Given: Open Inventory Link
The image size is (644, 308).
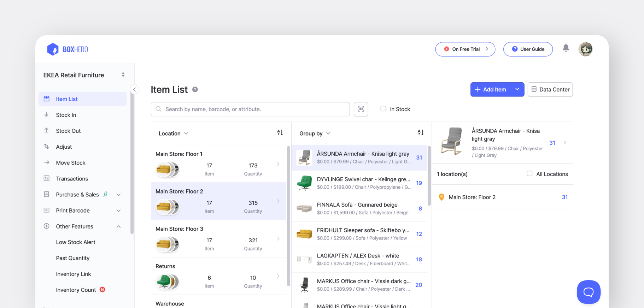Looking at the screenshot, I should click(74, 274).
